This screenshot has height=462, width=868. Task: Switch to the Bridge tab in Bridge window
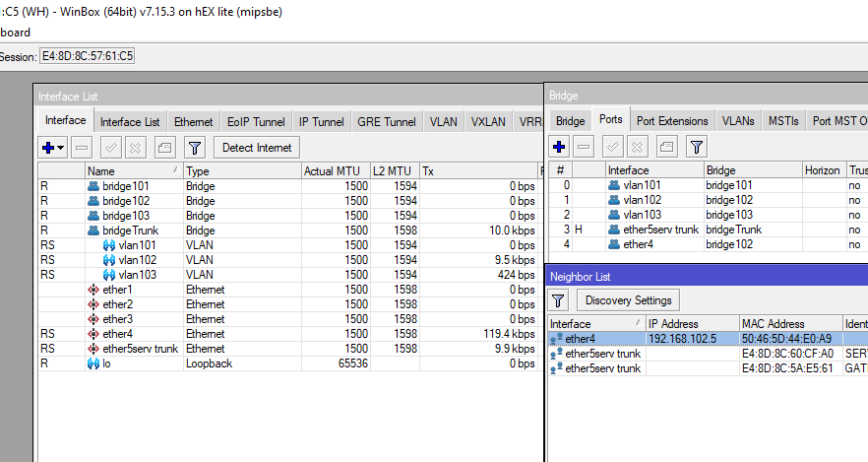click(x=570, y=121)
